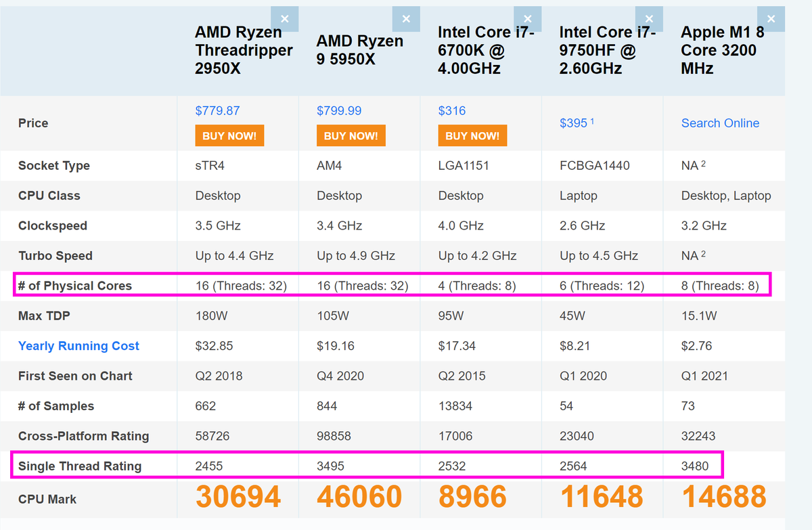The height and width of the screenshot is (530, 812).
Task: Click Cross-Platform Rating value 58726
Action: [x=212, y=436]
